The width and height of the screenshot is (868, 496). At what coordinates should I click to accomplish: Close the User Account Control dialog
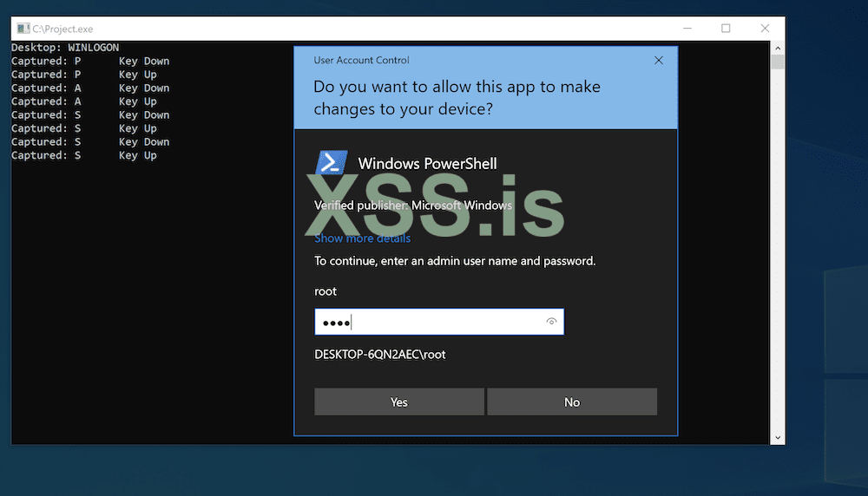(x=658, y=61)
